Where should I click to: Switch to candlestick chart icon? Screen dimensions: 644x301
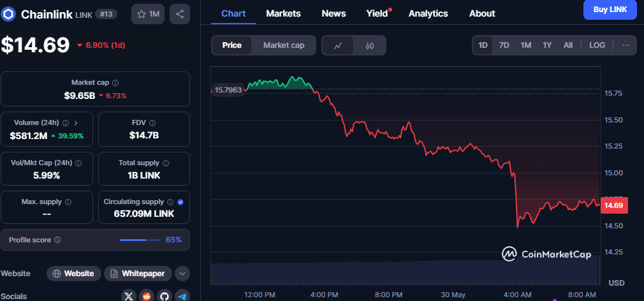click(370, 45)
